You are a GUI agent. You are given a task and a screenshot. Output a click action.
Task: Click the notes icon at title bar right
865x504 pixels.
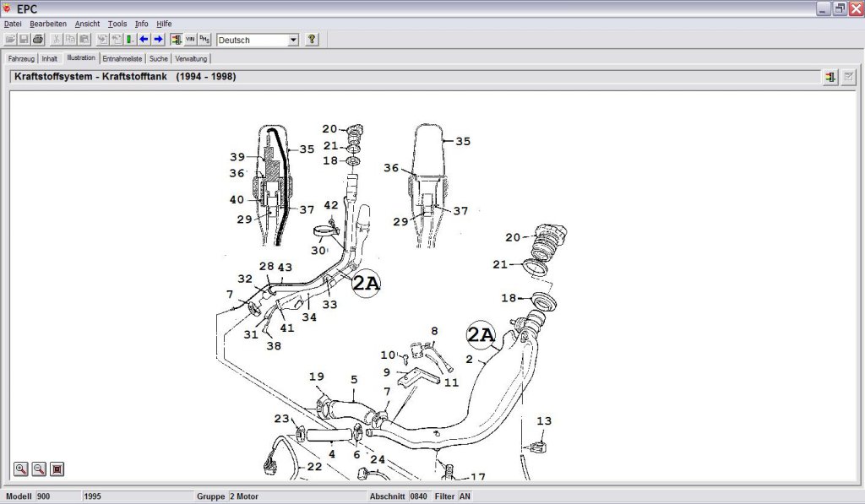pos(848,77)
